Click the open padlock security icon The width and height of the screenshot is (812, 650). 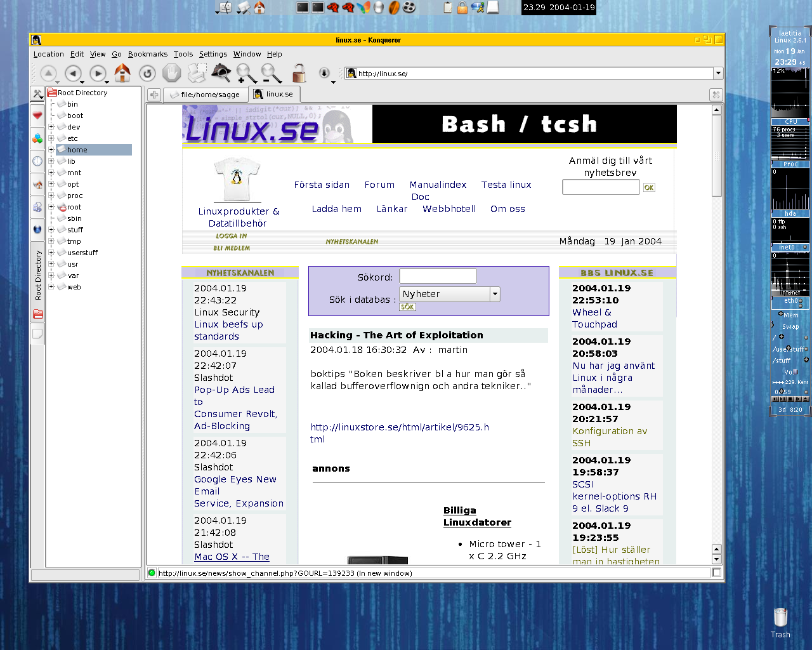(299, 73)
